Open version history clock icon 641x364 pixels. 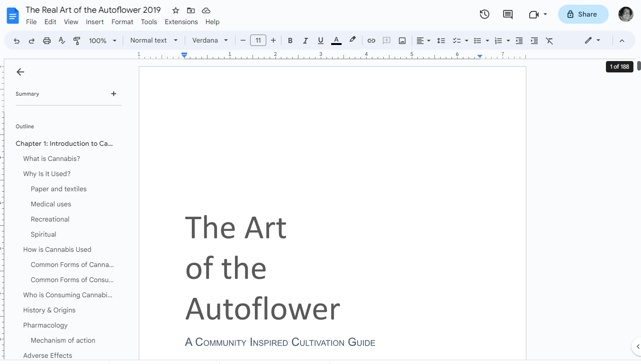click(x=484, y=14)
